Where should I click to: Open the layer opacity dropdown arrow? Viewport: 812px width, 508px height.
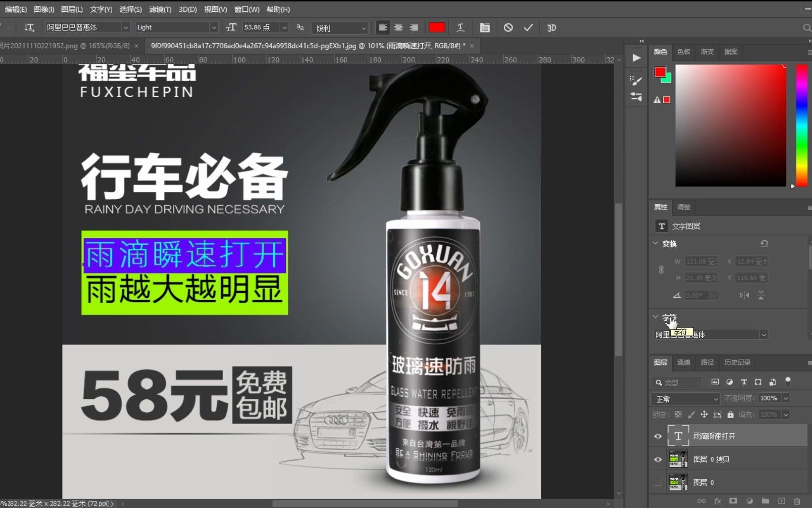click(786, 398)
